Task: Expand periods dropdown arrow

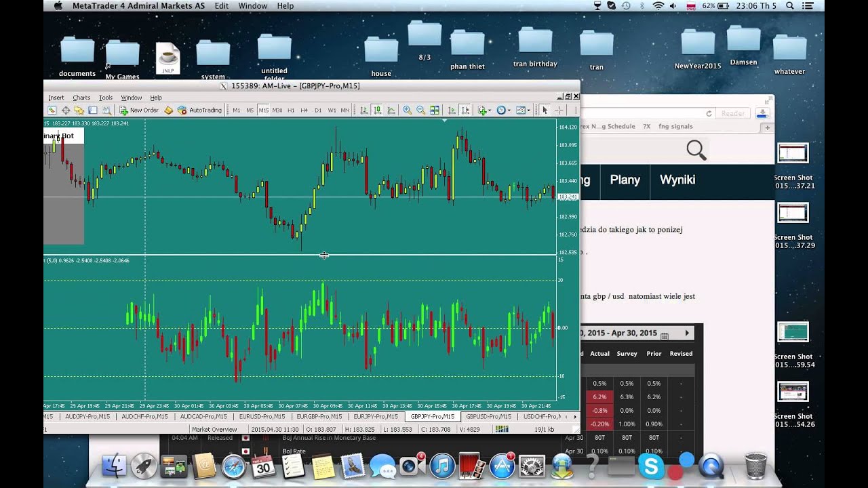Action: [509, 110]
